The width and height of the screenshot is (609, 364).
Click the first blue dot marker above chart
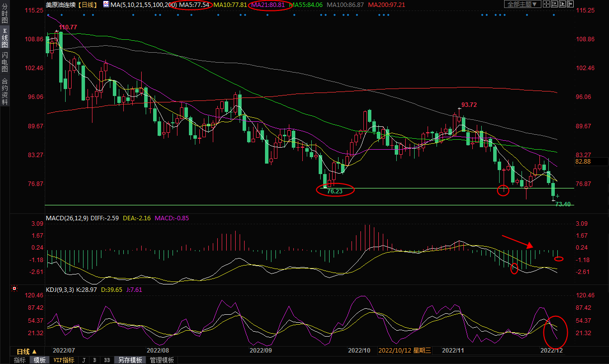pos(48,14)
